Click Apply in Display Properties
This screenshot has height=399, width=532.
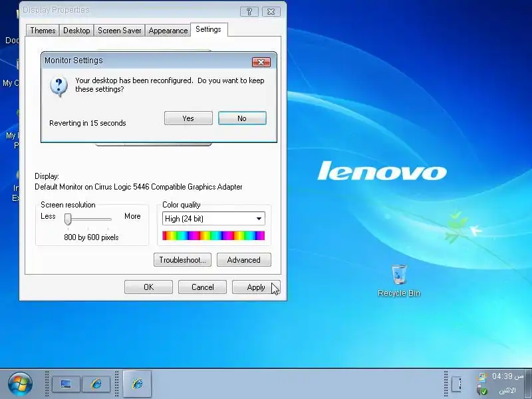(x=256, y=287)
